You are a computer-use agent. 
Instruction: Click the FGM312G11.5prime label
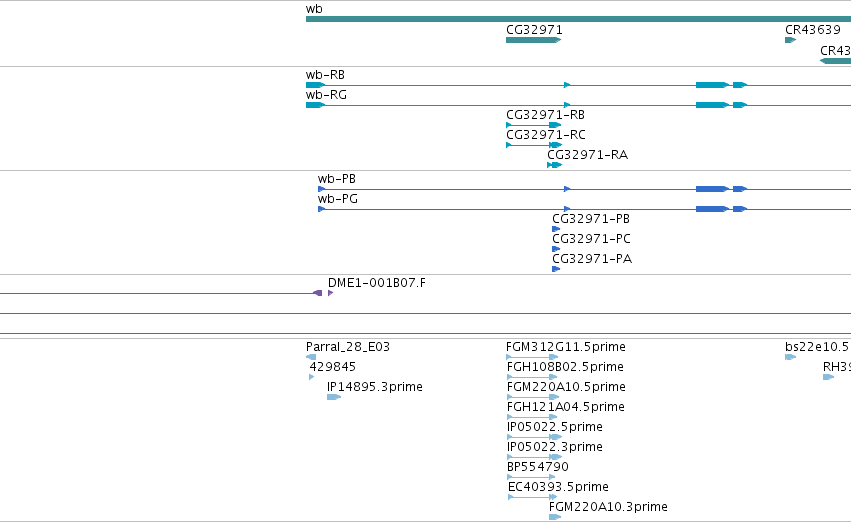coord(566,347)
